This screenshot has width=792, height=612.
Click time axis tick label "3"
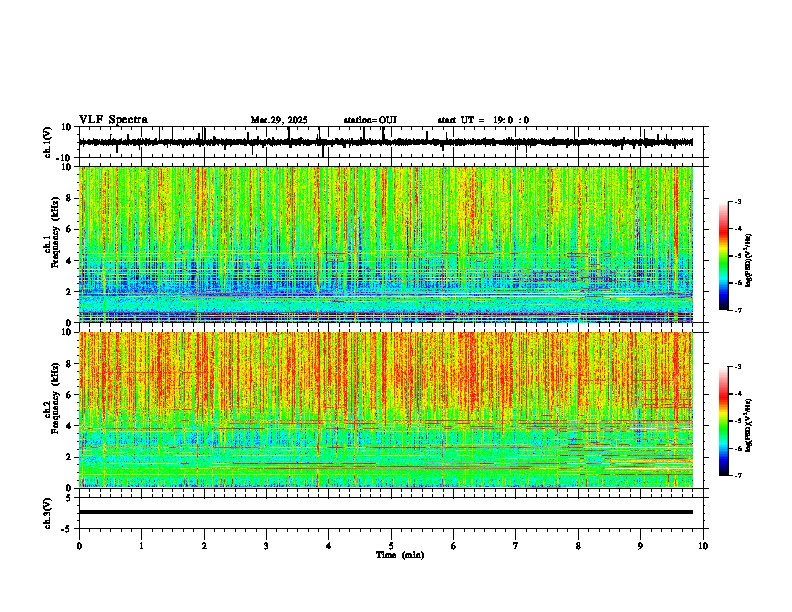coord(266,546)
